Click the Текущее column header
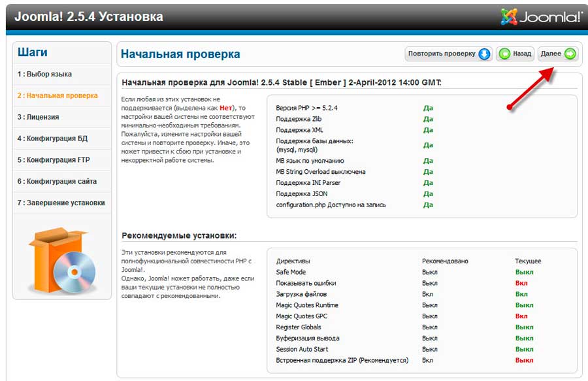 click(x=528, y=261)
